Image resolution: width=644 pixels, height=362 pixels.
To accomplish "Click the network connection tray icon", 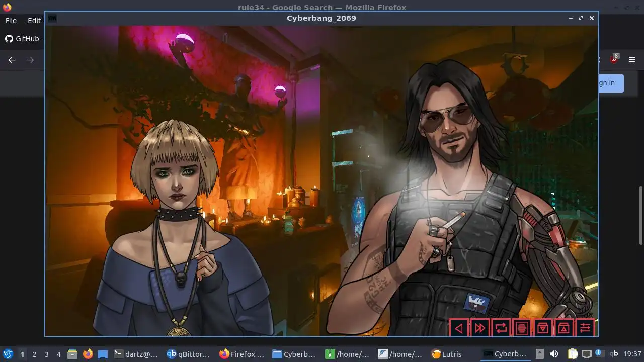I will [586, 354].
